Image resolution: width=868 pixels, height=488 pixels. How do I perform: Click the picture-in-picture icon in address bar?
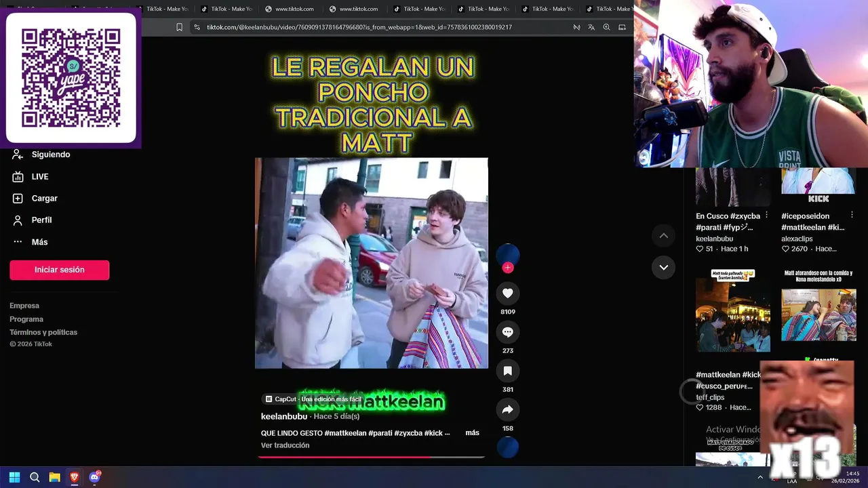(x=622, y=27)
